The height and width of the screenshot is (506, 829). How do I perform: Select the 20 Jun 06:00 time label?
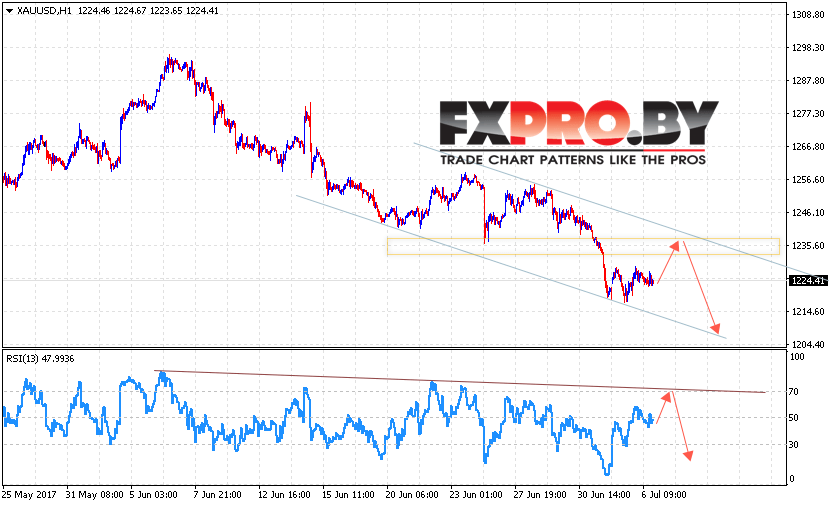pyautogui.click(x=412, y=495)
